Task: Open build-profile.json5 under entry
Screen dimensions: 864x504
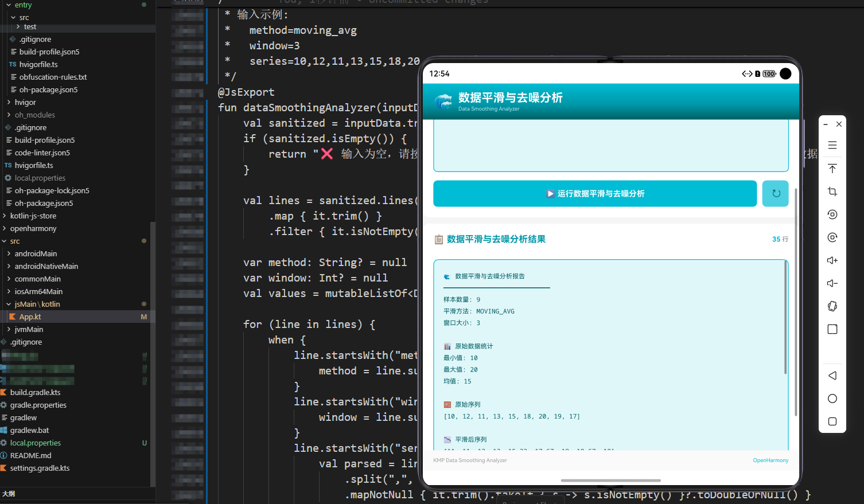Action: (49, 52)
